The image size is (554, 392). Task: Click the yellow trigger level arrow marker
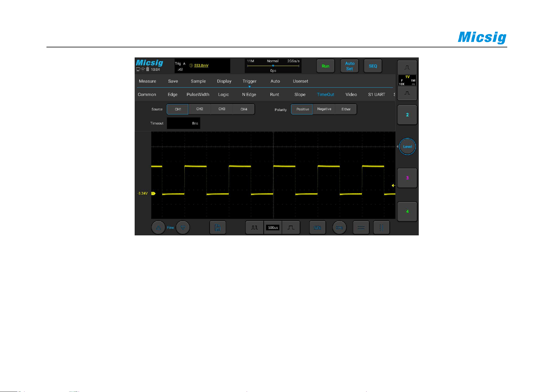[393, 185]
